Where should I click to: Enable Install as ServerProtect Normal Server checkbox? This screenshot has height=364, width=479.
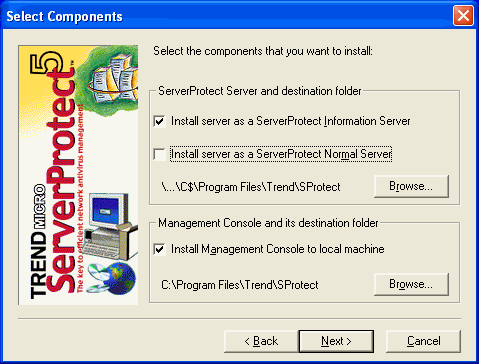click(159, 154)
